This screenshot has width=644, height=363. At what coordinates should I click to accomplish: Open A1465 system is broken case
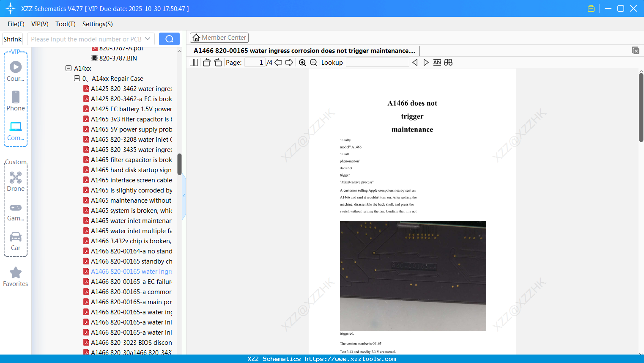coord(128,210)
